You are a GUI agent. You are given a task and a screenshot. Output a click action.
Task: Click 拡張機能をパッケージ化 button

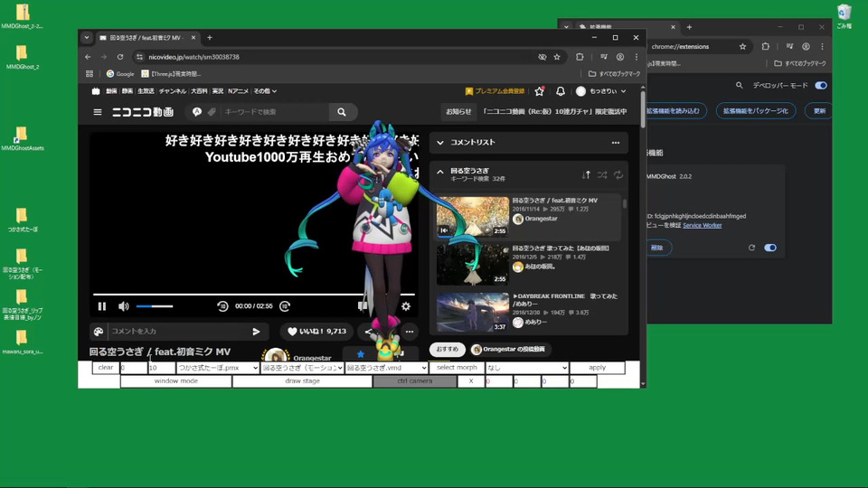click(x=756, y=111)
